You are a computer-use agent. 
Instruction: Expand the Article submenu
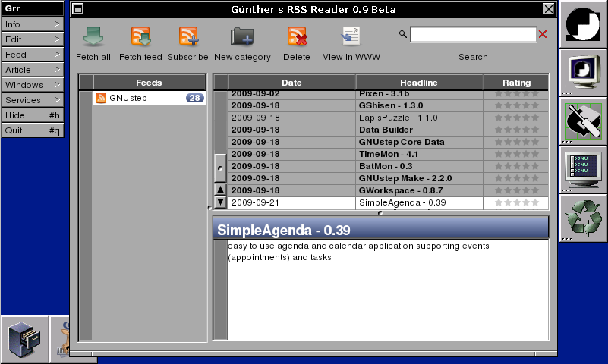tap(32, 70)
